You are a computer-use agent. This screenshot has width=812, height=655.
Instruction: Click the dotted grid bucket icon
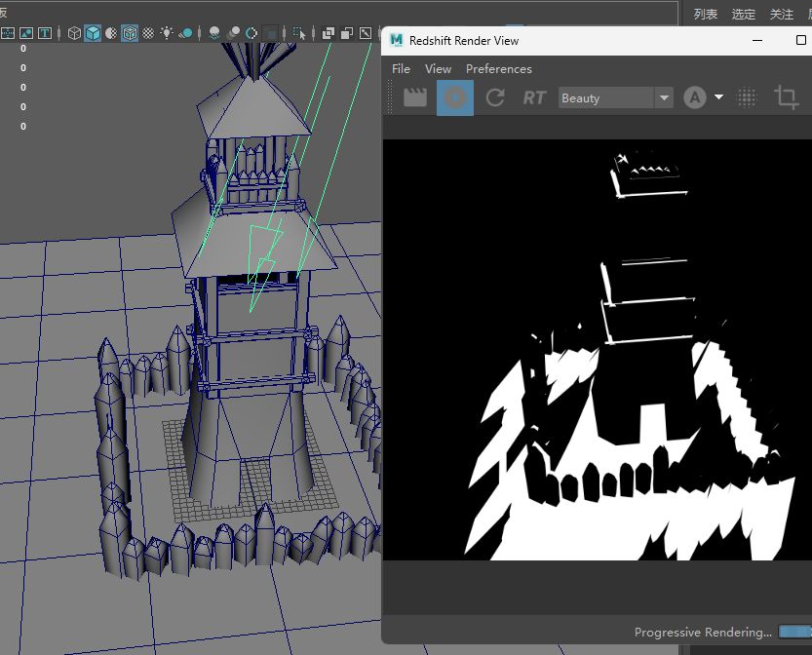pyautogui.click(x=747, y=97)
